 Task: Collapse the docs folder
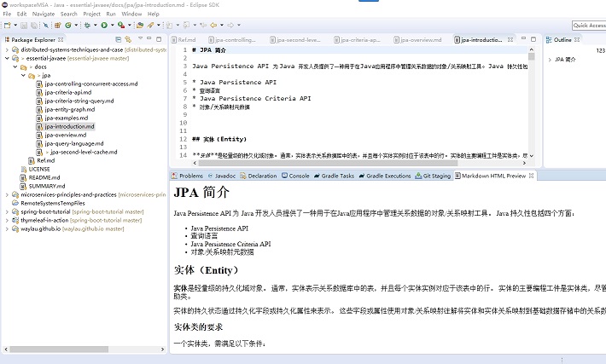click(x=15, y=66)
